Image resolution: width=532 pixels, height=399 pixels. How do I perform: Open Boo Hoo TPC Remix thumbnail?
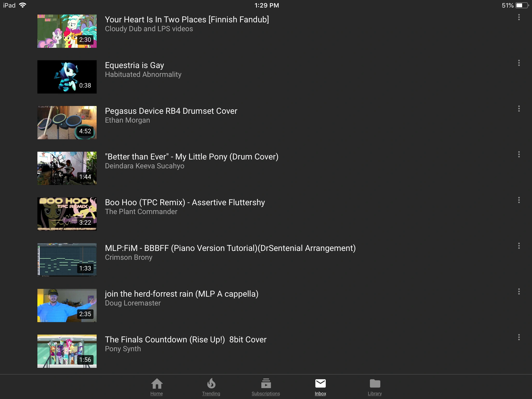67,214
